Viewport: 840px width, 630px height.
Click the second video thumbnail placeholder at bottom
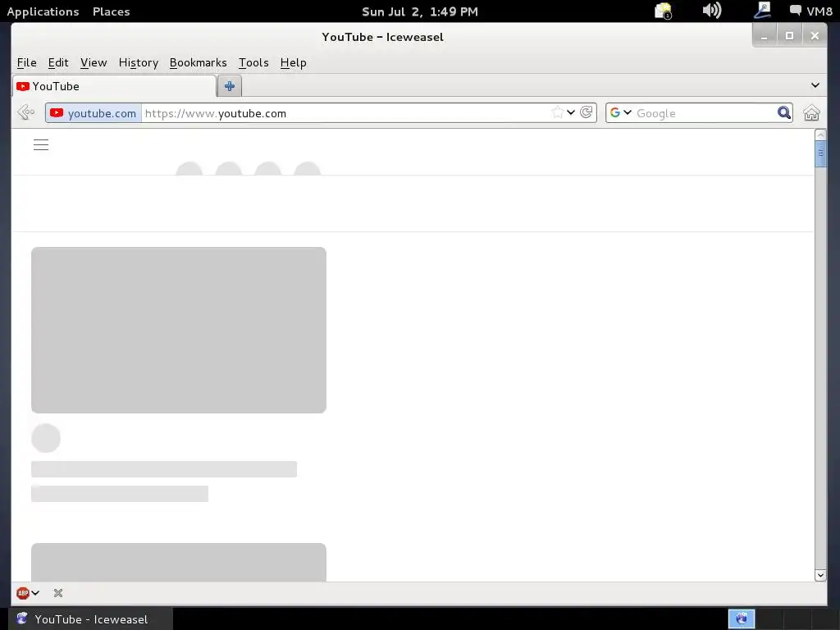click(x=178, y=563)
